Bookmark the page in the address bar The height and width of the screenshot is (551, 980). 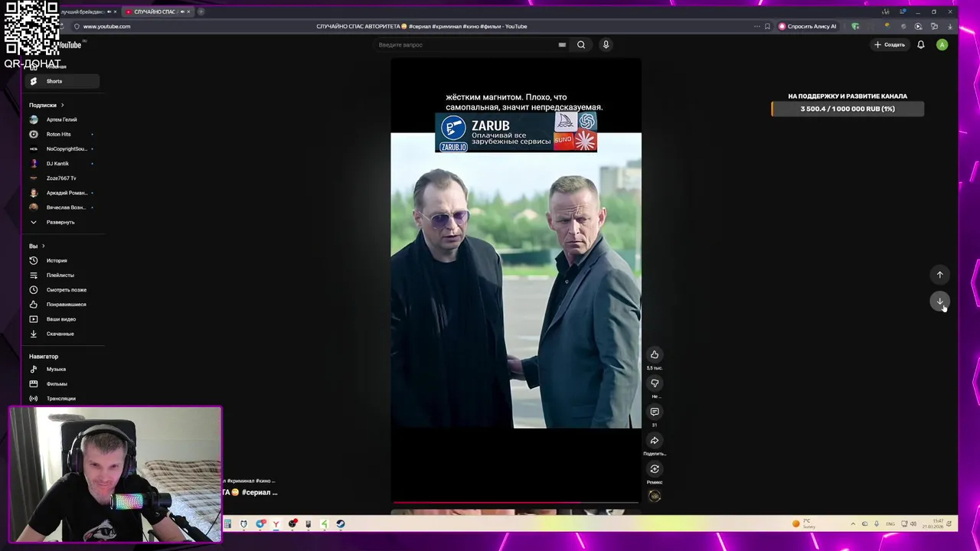(x=767, y=26)
